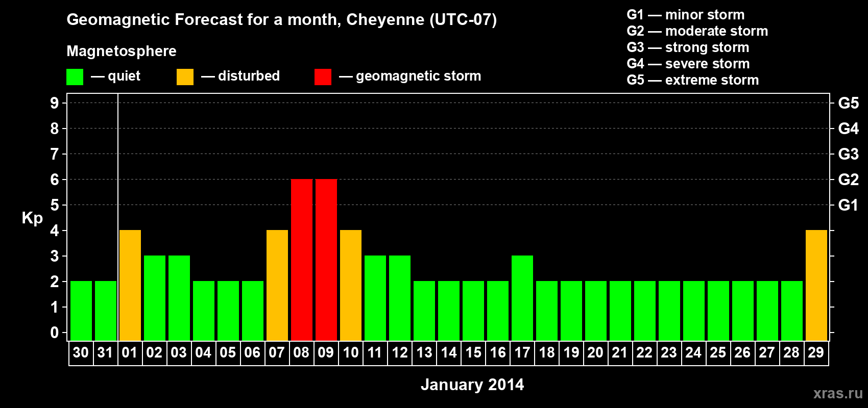The width and height of the screenshot is (868, 408).
Task: Click the Kp axis value '0'
Action: click(x=55, y=333)
